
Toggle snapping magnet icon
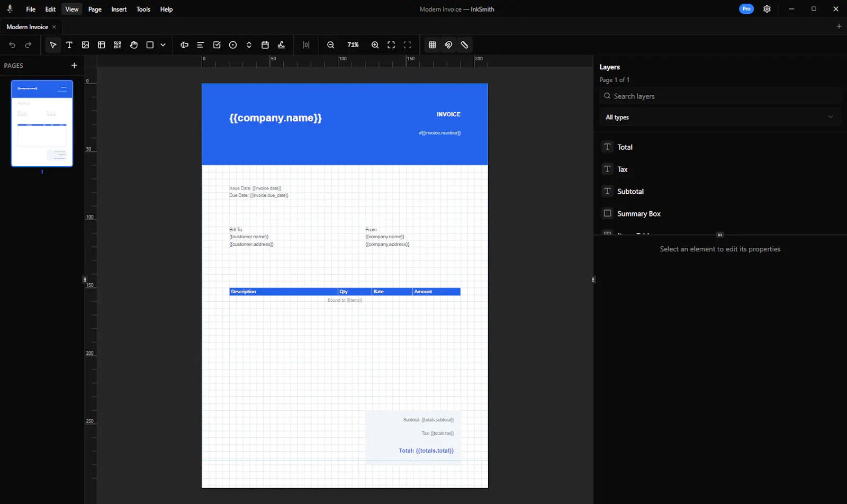pyautogui.click(x=448, y=45)
